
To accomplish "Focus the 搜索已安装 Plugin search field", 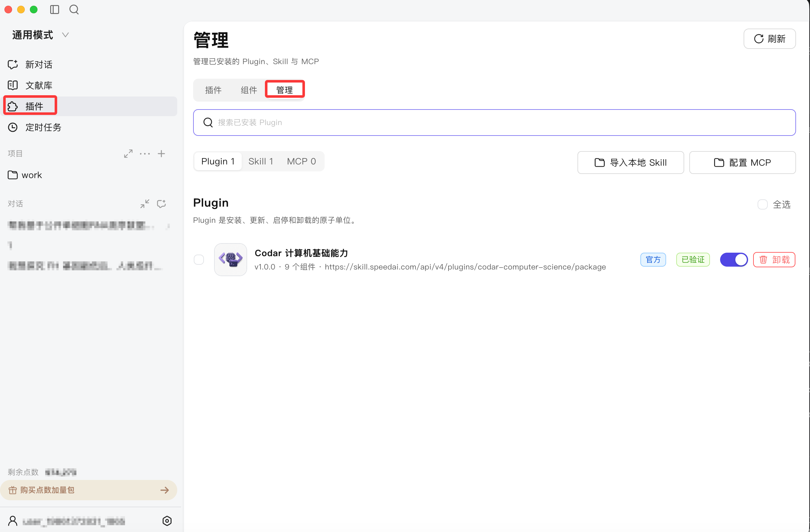I will point(494,123).
